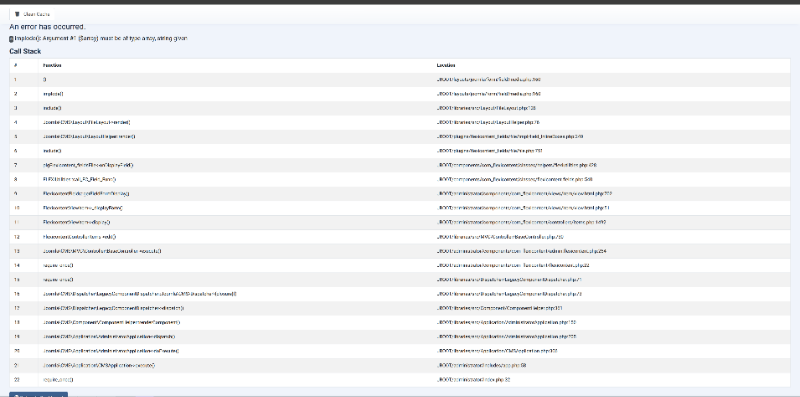Click the Clean Cache button label
800x397 pixels.
click(37, 14)
